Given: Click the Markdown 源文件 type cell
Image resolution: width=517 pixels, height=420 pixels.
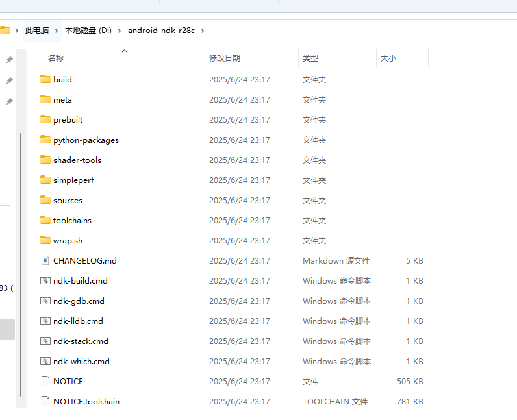Looking at the screenshot, I should [336, 260].
